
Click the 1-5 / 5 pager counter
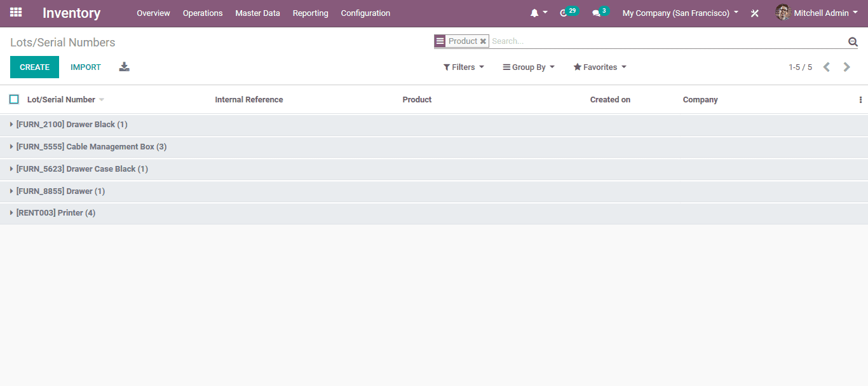click(x=800, y=67)
